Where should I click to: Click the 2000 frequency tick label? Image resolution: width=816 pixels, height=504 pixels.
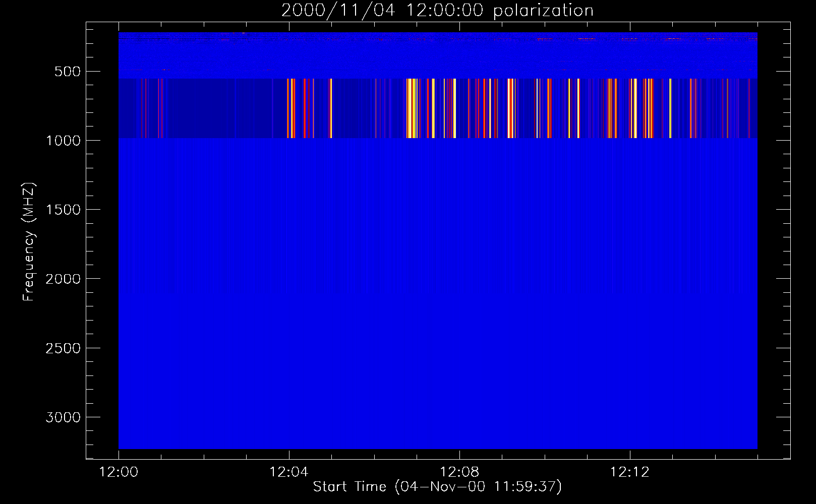pos(63,279)
